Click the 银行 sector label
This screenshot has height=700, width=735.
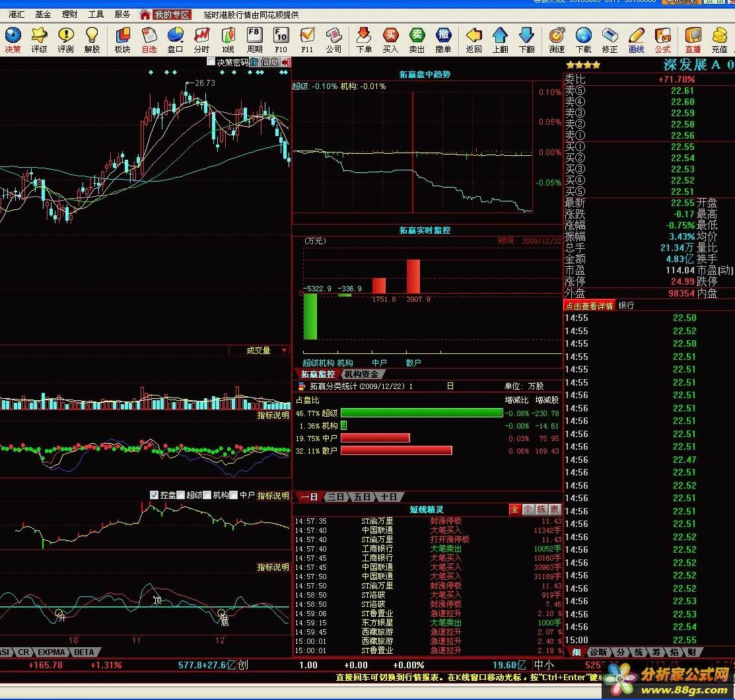tap(626, 306)
